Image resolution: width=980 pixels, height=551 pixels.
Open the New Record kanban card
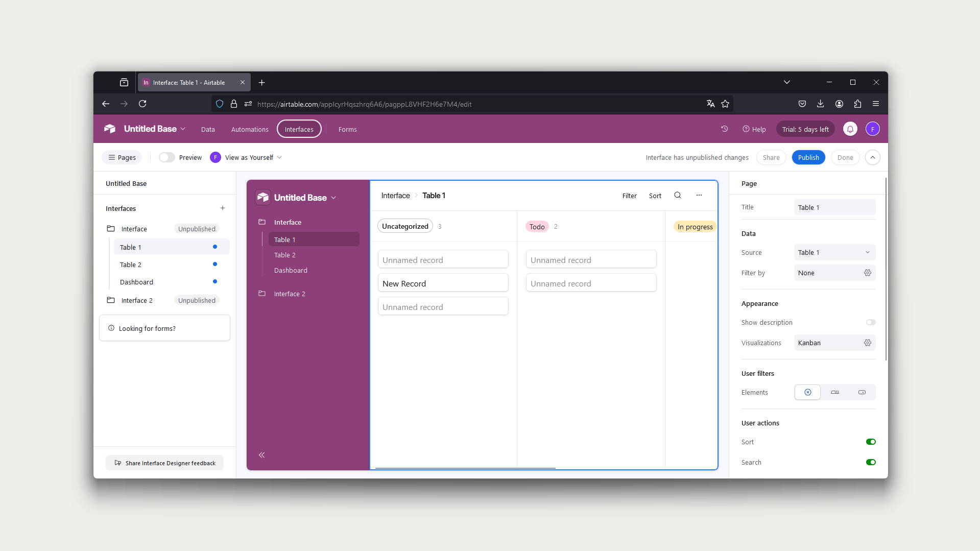point(443,283)
